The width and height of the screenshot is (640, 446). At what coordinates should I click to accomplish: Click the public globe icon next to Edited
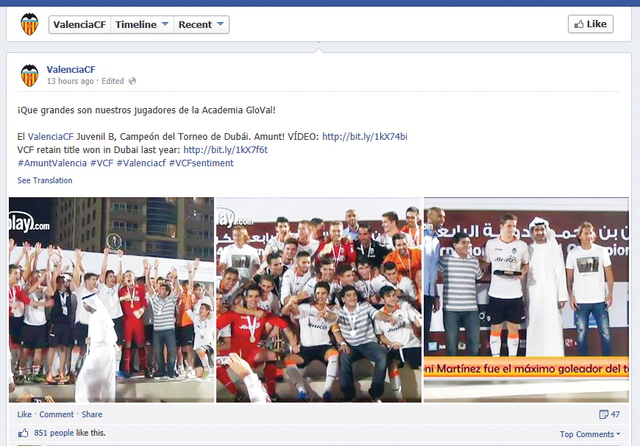[132, 81]
